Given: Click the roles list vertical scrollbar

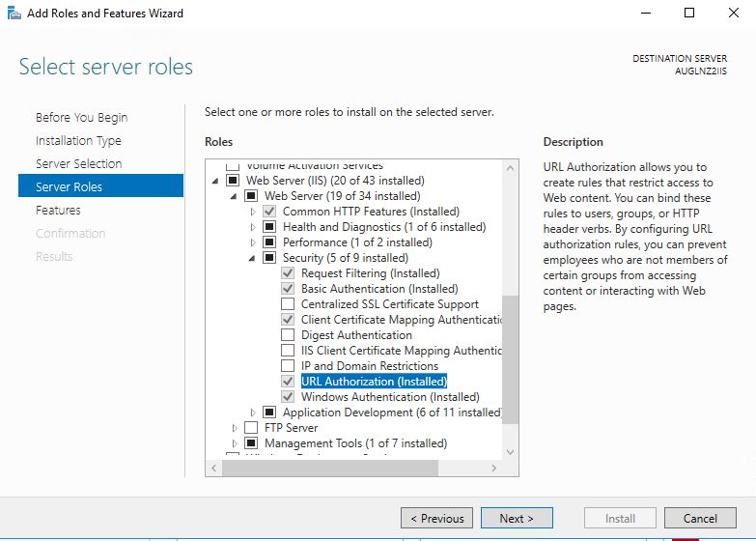Looking at the screenshot, I should coord(511,359).
